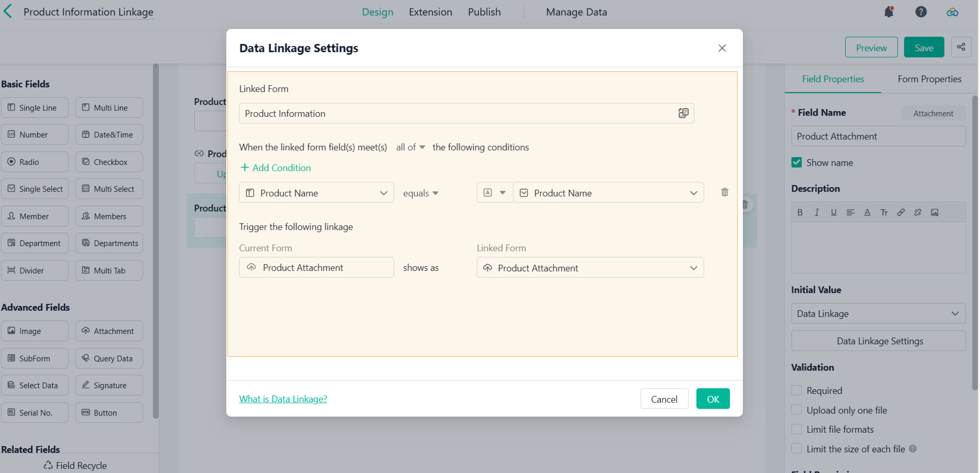
Task: Click the Cancel button
Action: pyautogui.click(x=664, y=399)
